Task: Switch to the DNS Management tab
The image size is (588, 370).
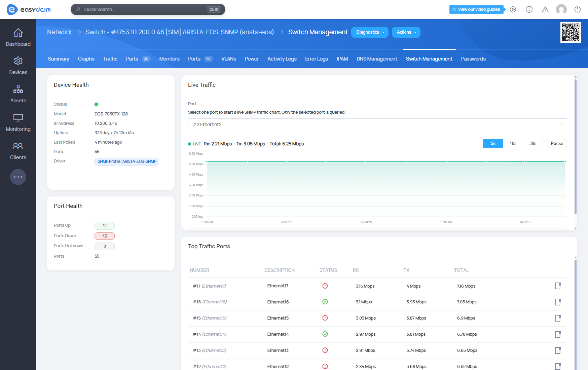Action: 377,59
